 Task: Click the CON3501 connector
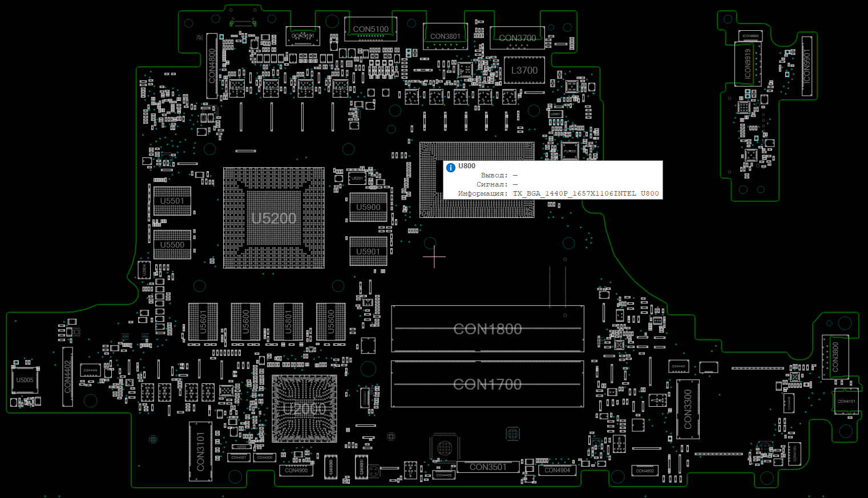click(487, 467)
